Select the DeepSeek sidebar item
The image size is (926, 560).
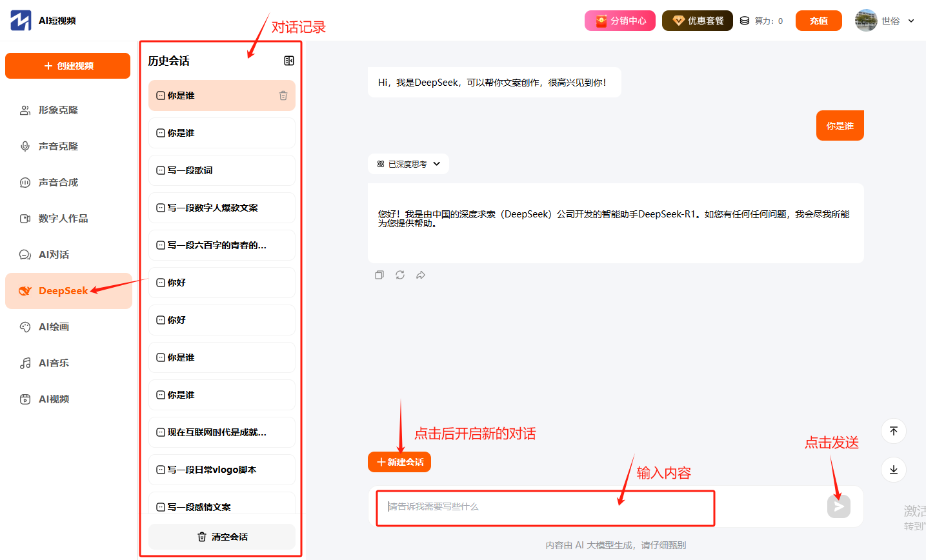68,291
